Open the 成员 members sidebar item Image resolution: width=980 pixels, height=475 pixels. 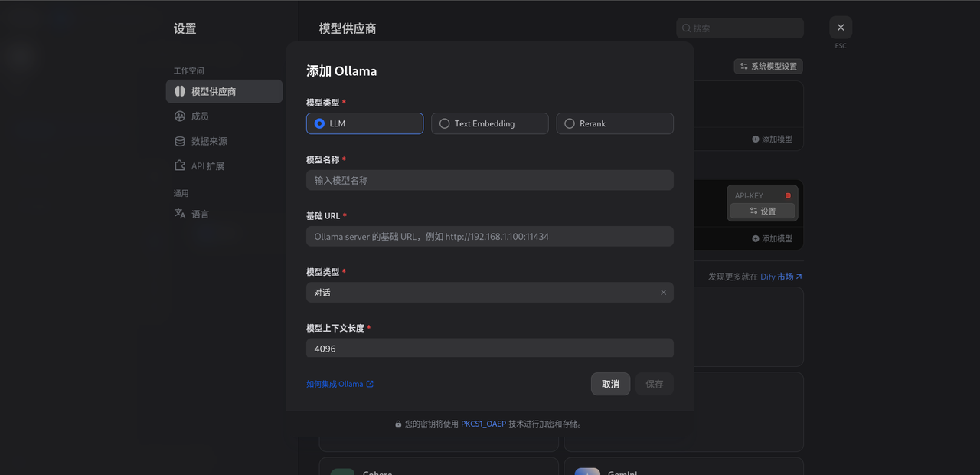(x=224, y=116)
